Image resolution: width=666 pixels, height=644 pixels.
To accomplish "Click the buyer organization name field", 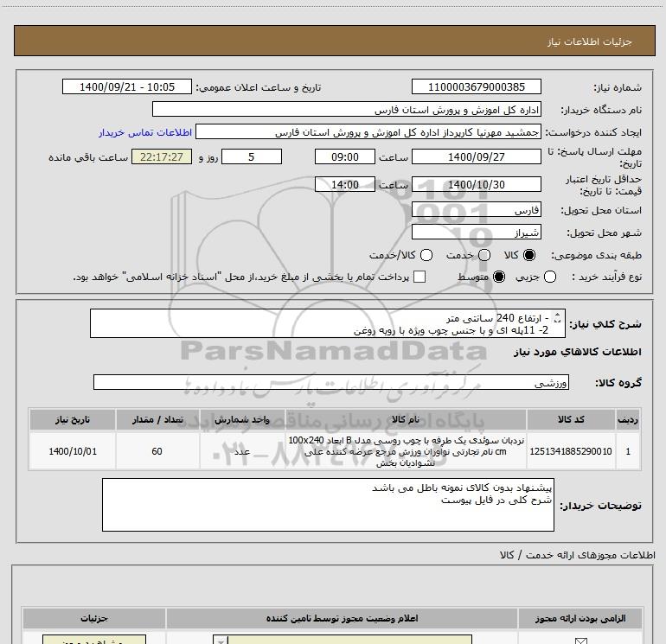I will 347,109.
